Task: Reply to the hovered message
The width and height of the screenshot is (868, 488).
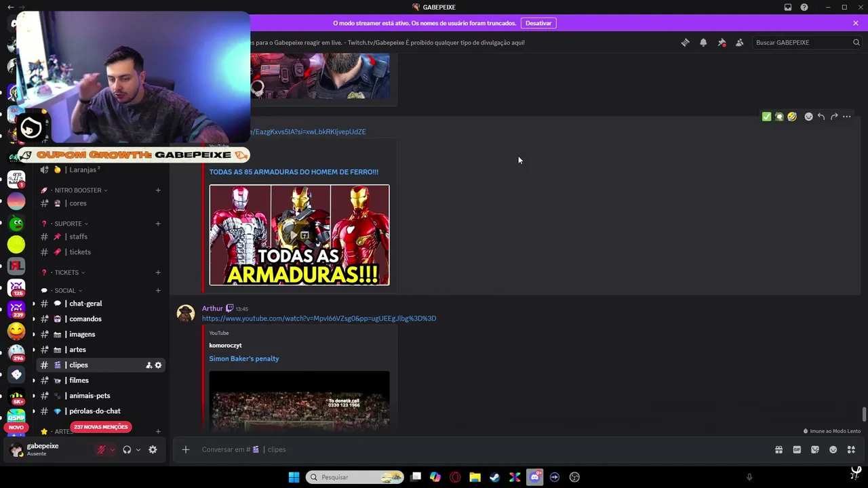Action: pyautogui.click(x=821, y=117)
